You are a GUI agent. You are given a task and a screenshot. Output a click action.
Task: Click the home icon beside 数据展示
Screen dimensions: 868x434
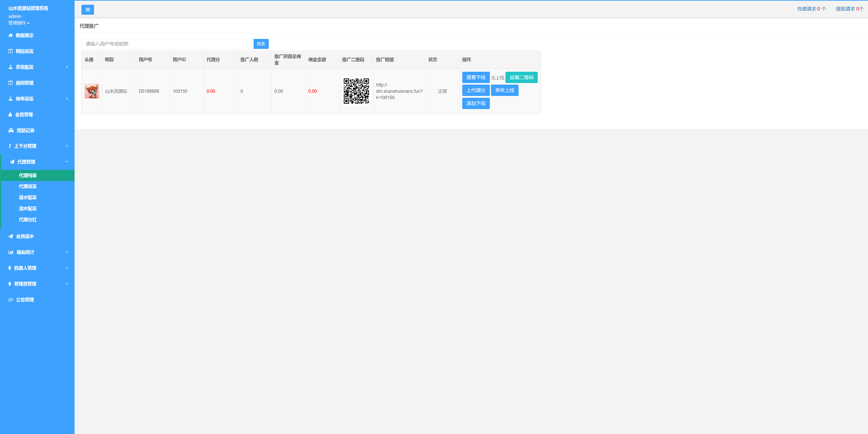point(10,35)
